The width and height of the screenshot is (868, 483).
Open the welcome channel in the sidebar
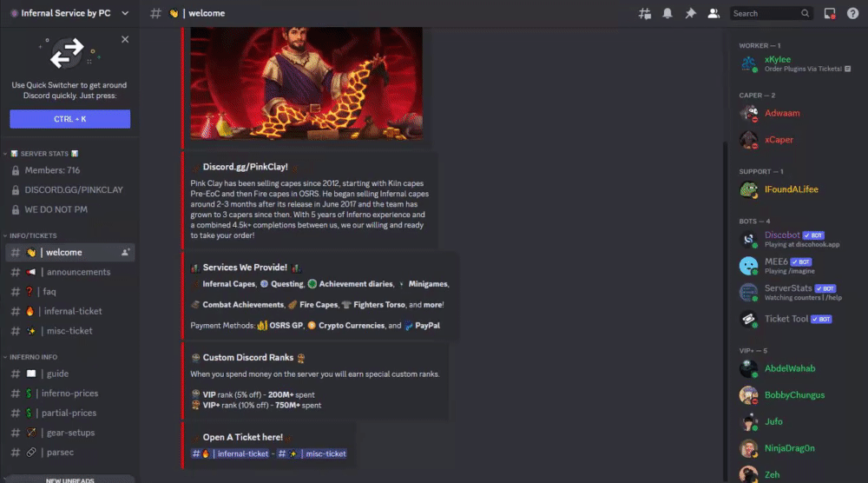pos(69,253)
